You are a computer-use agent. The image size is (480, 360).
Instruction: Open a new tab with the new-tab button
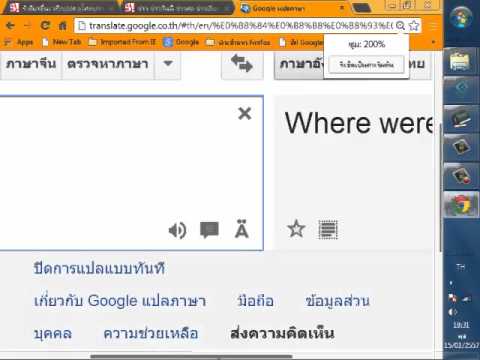coord(362,8)
